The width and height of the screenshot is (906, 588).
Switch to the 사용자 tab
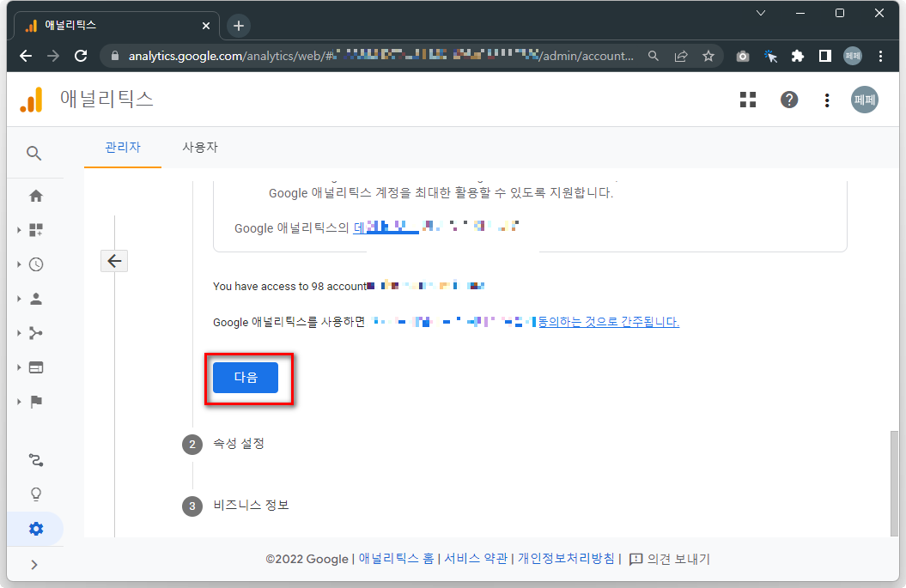tap(200, 148)
